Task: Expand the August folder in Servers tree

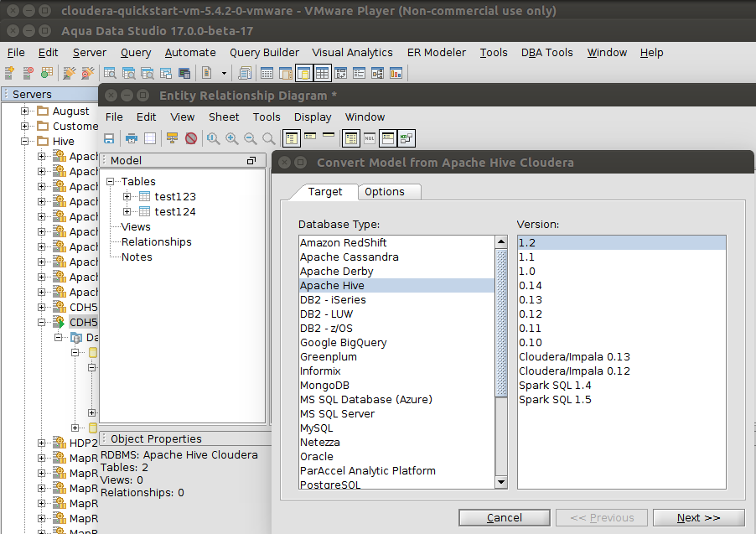Action: (x=26, y=111)
